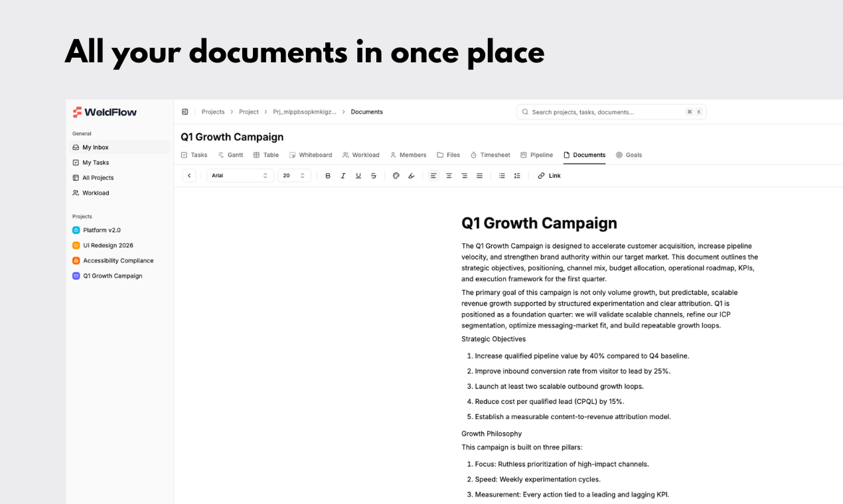This screenshot has height=504, width=843.
Task: Apply strikethrough formatting
Action: click(374, 176)
